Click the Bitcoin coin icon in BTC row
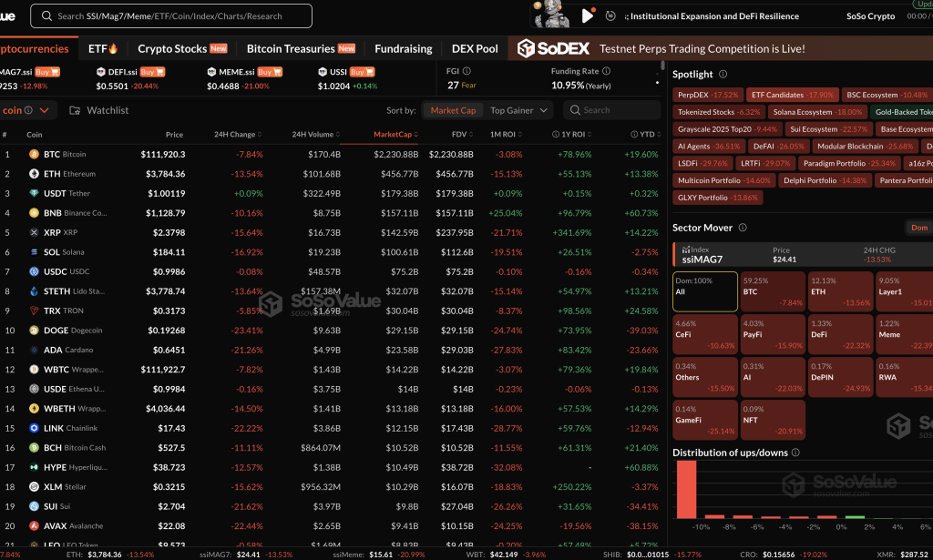This screenshot has width=933, height=560. [x=34, y=154]
